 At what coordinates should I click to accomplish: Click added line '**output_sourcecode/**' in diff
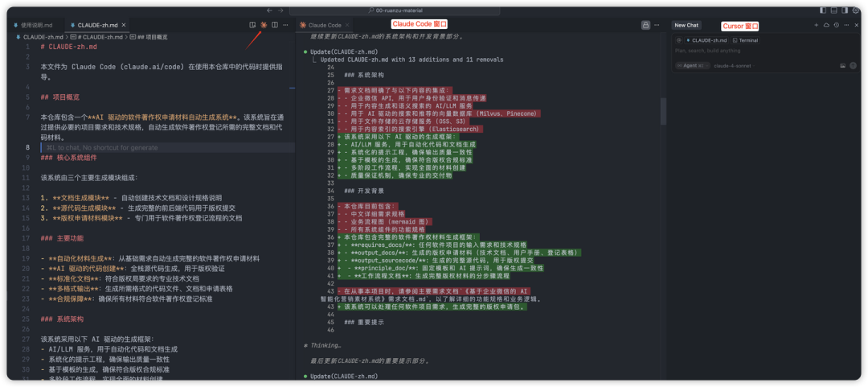coord(435,260)
